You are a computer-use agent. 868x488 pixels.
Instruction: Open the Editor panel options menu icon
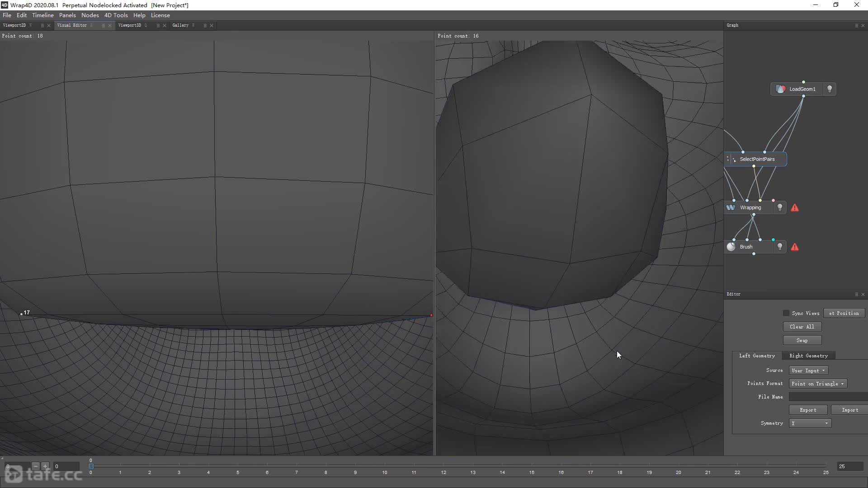[856, 294]
